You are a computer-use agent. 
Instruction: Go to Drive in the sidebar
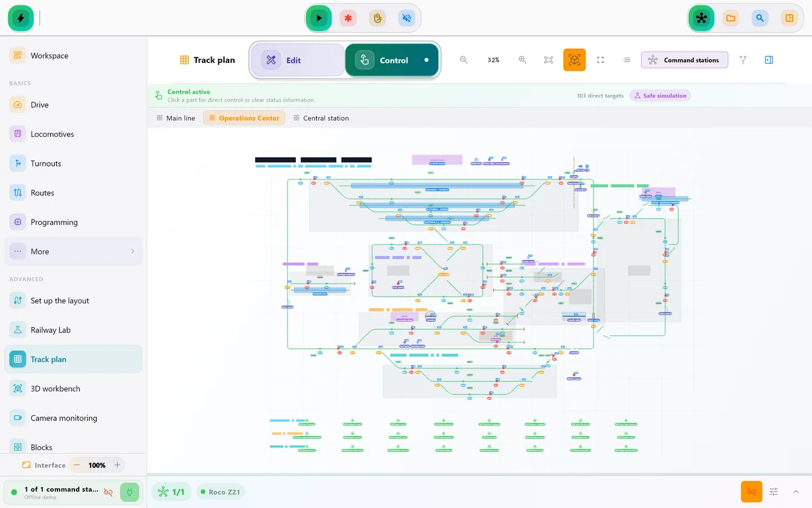pyautogui.click(x=73, y=105)
